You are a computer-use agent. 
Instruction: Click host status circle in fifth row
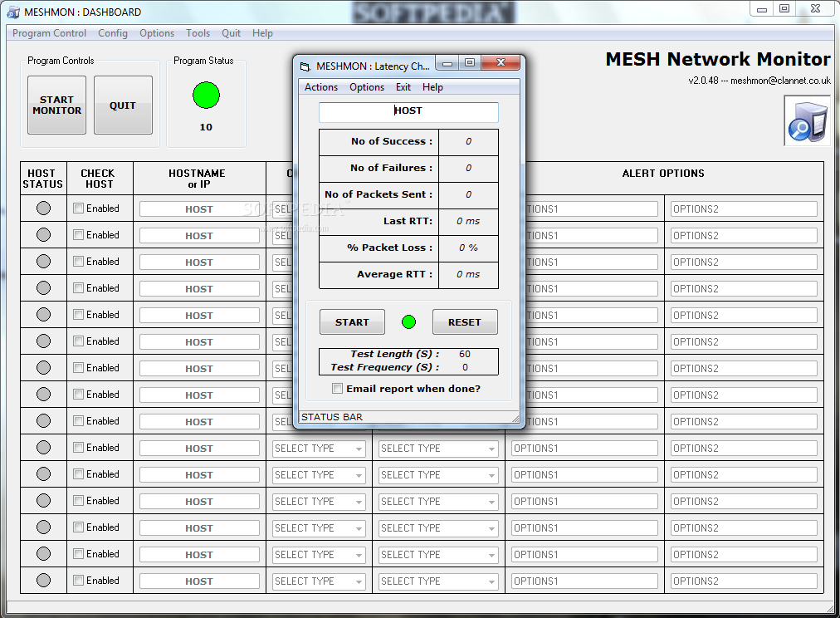click(x=43, y=314)
